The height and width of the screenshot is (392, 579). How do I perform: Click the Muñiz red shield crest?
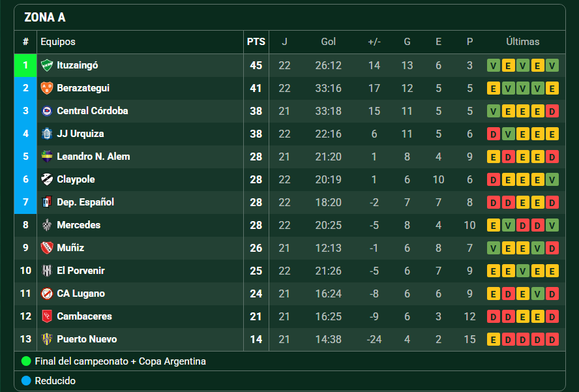47,248
